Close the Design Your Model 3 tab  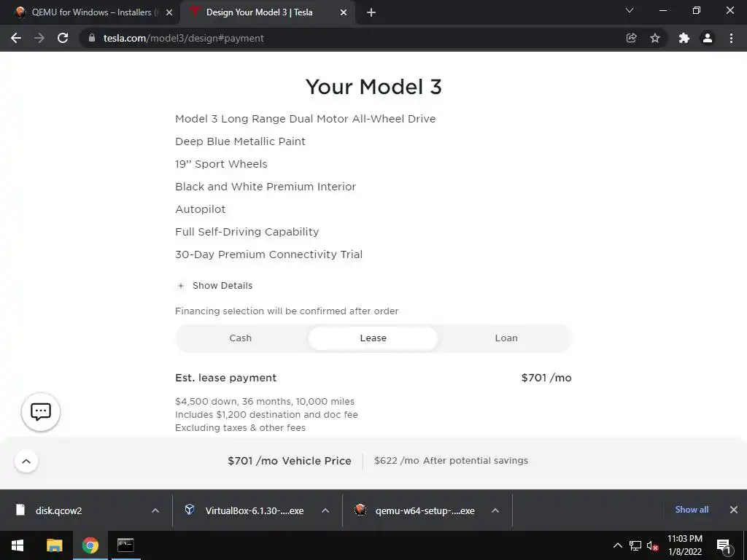pyautogui.click(x=344, y=12)
